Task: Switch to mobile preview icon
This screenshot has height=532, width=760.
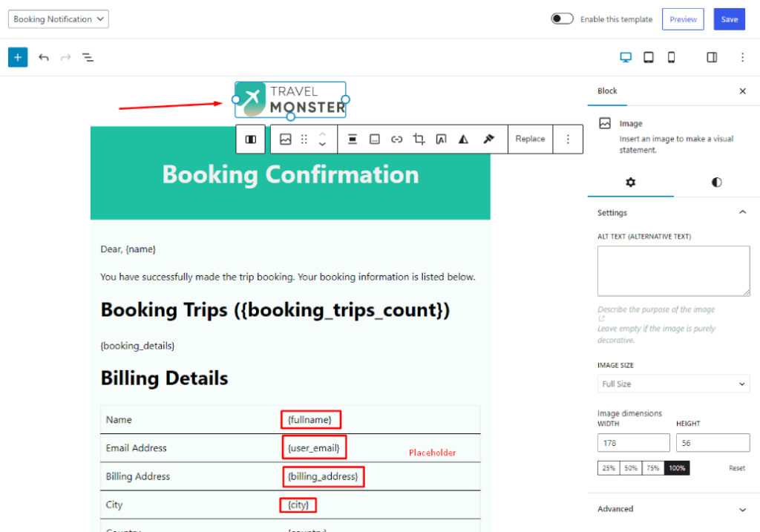Action: pos(670,56)
